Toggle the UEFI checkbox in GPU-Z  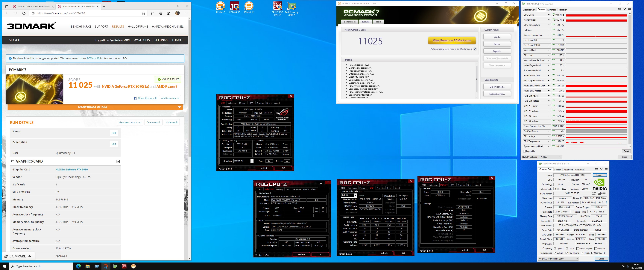point(599,193)
